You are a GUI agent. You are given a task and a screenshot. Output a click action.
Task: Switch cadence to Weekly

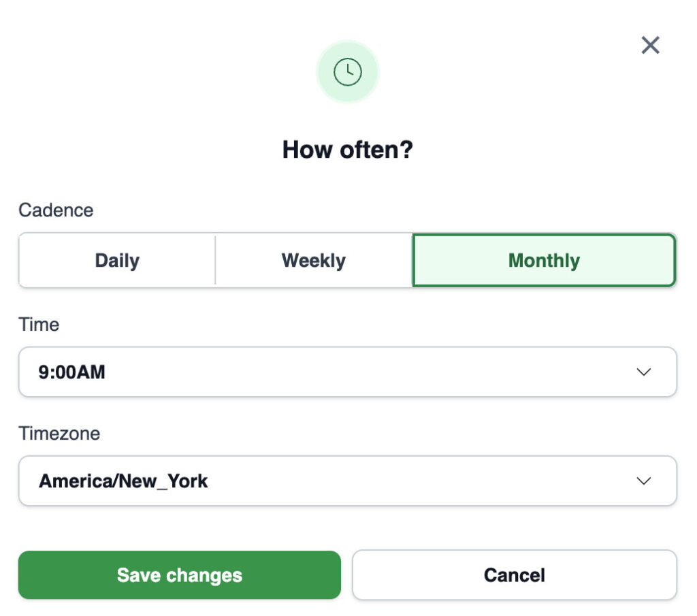coord(314,261)
